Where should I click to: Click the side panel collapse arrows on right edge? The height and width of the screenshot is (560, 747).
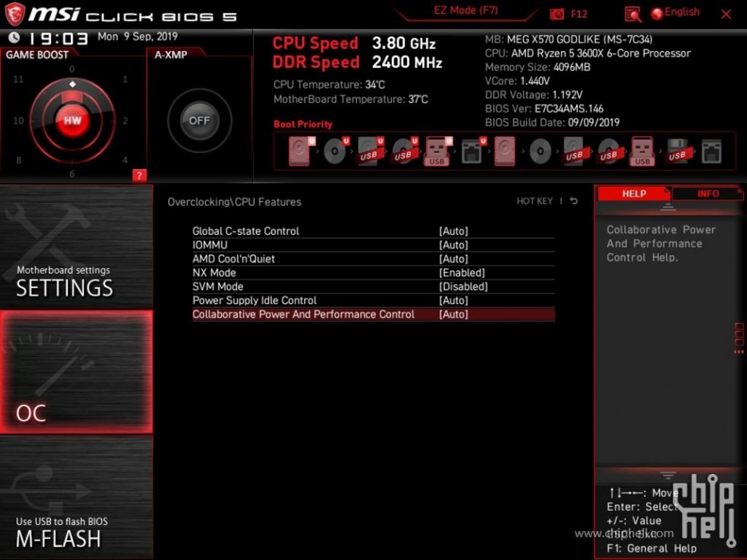point(739,351)
